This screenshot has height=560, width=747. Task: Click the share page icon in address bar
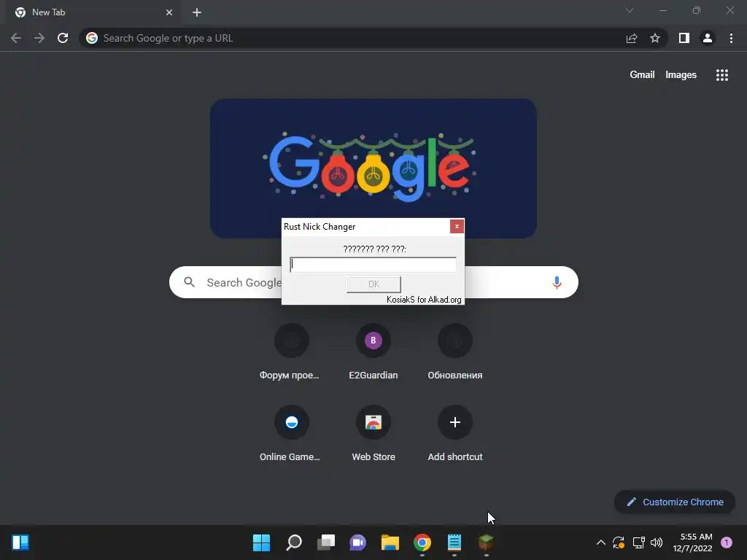[632, 38]
